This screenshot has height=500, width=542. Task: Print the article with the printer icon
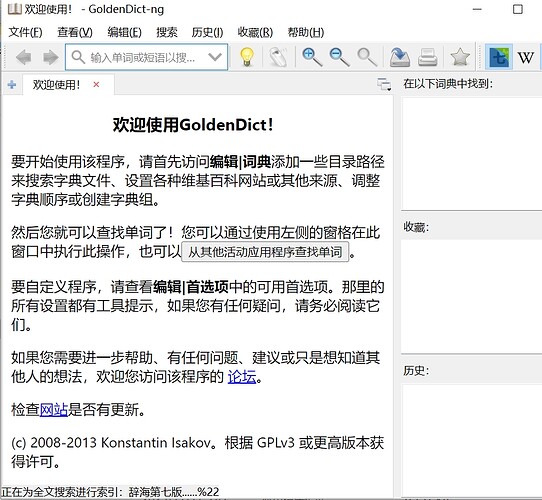coord(428,57)
